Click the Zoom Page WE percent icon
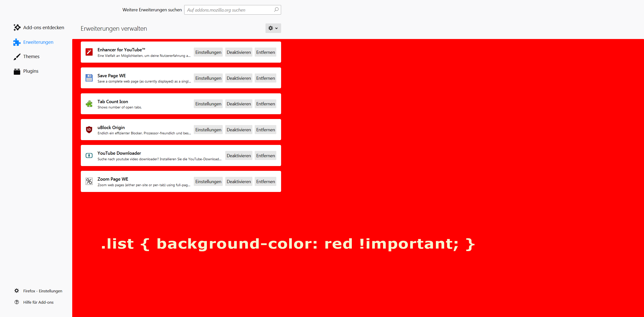Screen dimensions: 644x317 (89, 181)
